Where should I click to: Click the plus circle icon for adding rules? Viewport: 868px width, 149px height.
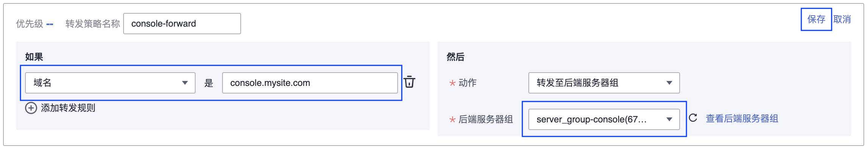31,108
